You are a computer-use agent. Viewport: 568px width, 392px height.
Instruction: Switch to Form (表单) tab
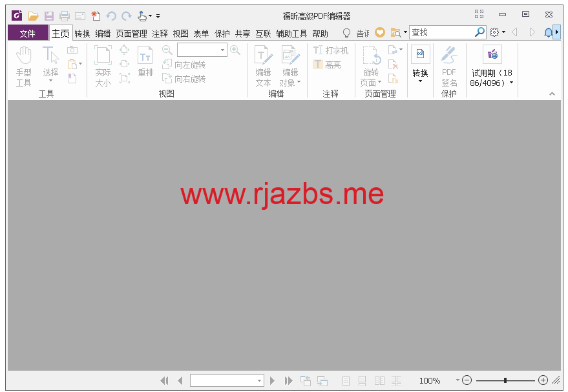coord(201,34)
